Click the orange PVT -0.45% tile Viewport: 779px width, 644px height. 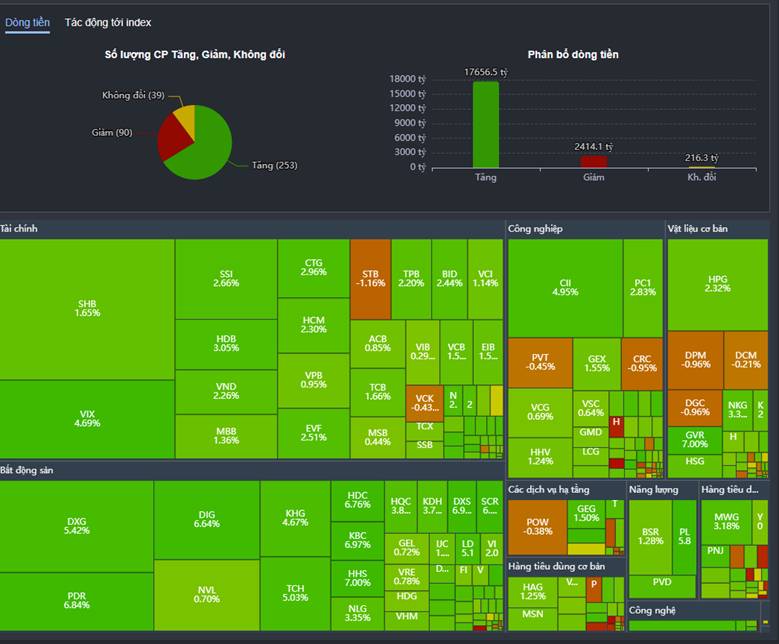[x=540, y=363]
